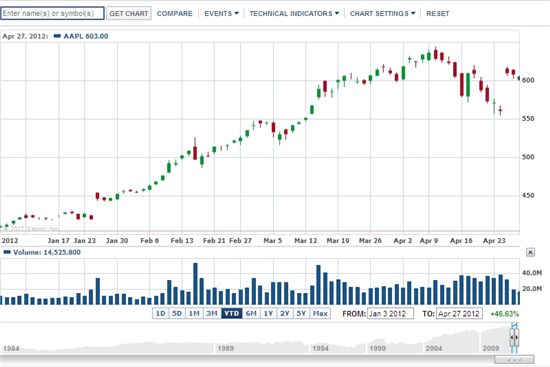Click the 20.0M volume axis label
Screen dimensions: 550x367
532,288
